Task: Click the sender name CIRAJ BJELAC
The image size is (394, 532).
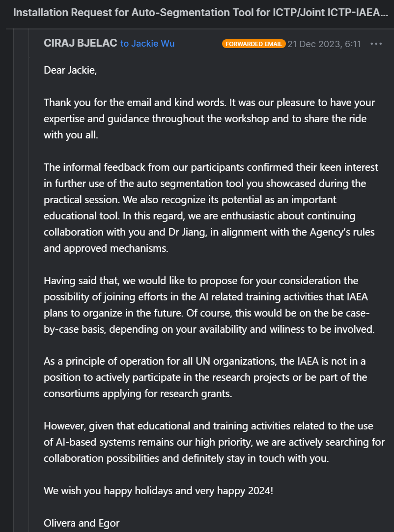Action: point(80,43)
